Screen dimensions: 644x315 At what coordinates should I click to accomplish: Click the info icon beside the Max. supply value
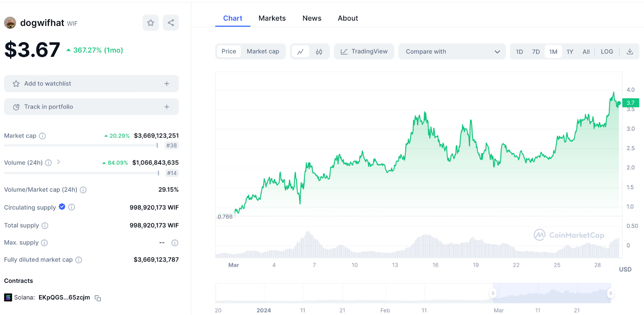(175, 243)
